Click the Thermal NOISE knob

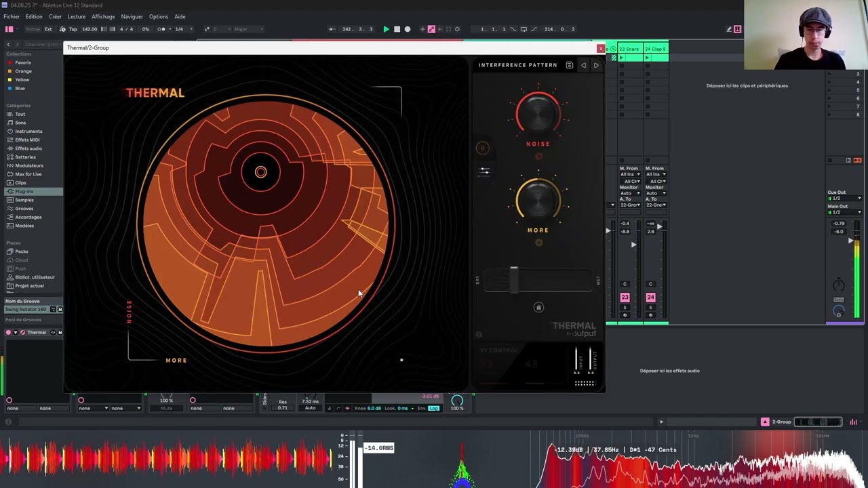click(538, 113)
